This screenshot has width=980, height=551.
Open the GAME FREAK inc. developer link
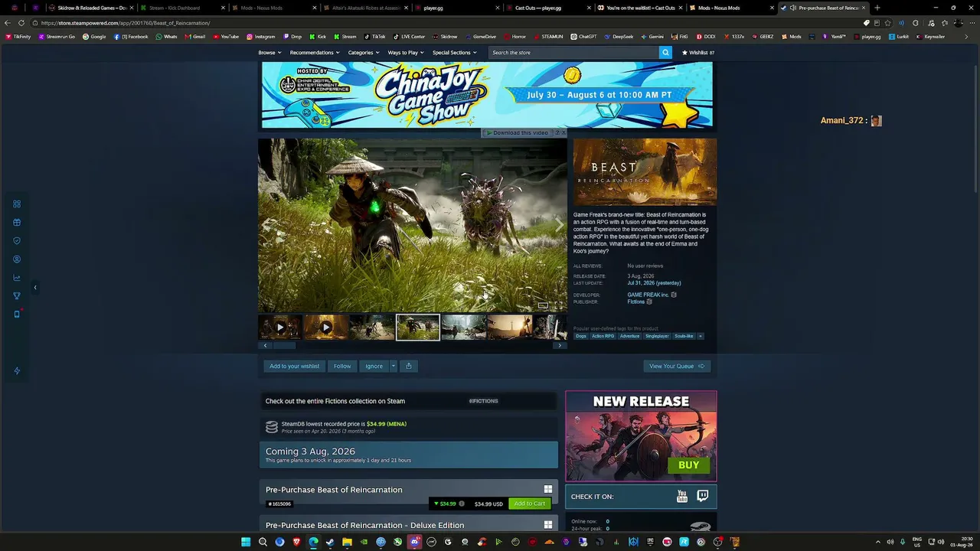[x=648, y=295]
